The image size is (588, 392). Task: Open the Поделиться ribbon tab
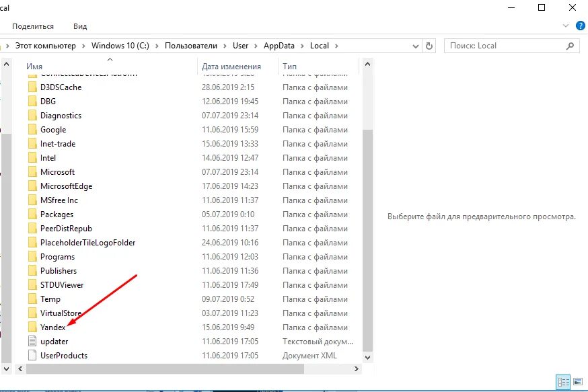pyautogui.click(x=33, y=26)
